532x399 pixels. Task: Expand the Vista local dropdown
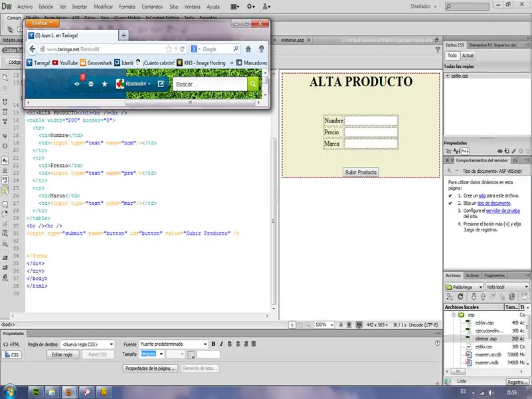point(507,287)
